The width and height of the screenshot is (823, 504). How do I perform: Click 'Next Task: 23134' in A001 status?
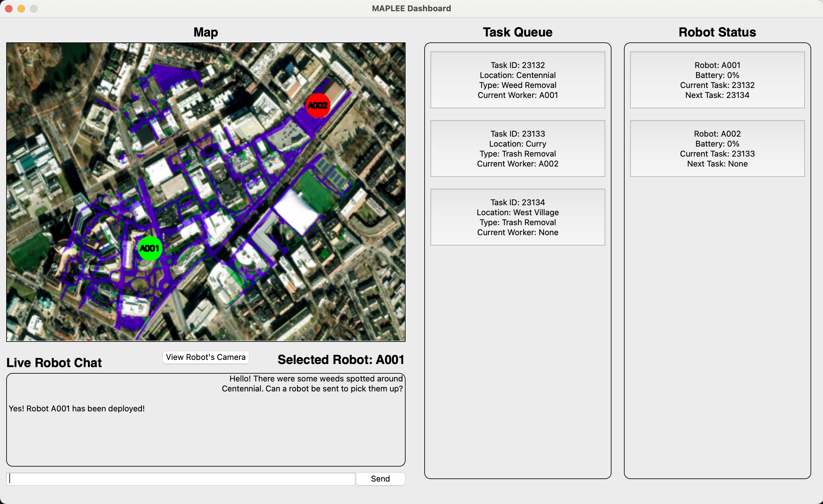tap(718, 95)
